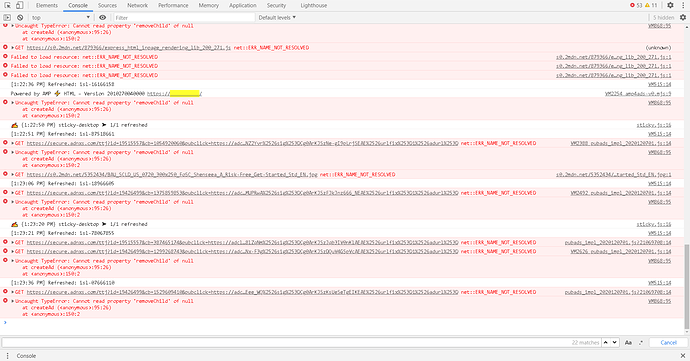Go to the Performance tab
The height and width of the screenshot is (361, 690).
click(x=173, y=5)
